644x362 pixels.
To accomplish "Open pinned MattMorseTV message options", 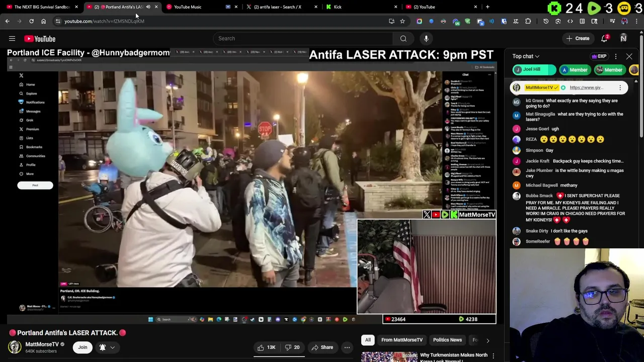I will click(620, 87).
